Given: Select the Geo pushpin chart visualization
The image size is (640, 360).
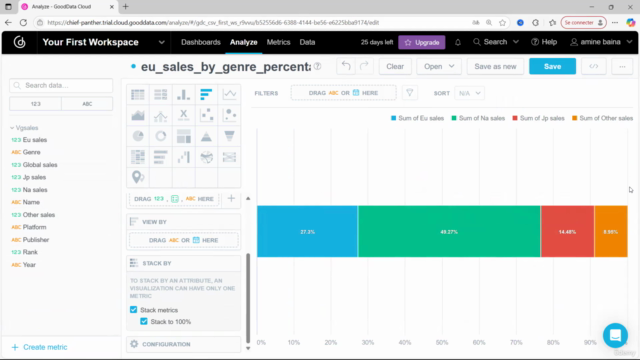Looking at the screenshot, I should (x=138, y=177).
